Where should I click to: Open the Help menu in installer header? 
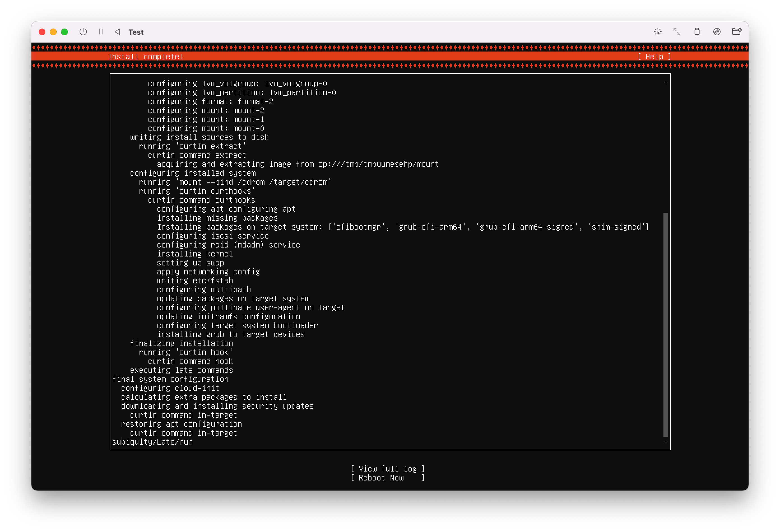(654, 57)
